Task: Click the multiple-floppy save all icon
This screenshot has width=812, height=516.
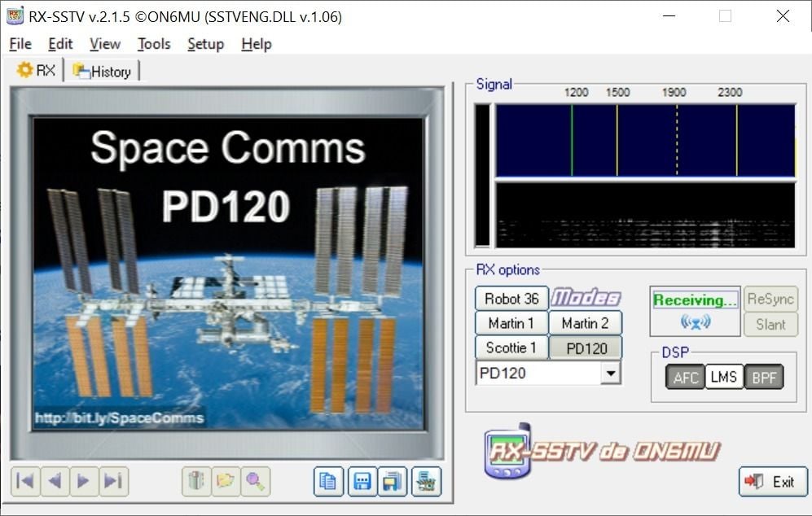Action: tap(393, 481)
